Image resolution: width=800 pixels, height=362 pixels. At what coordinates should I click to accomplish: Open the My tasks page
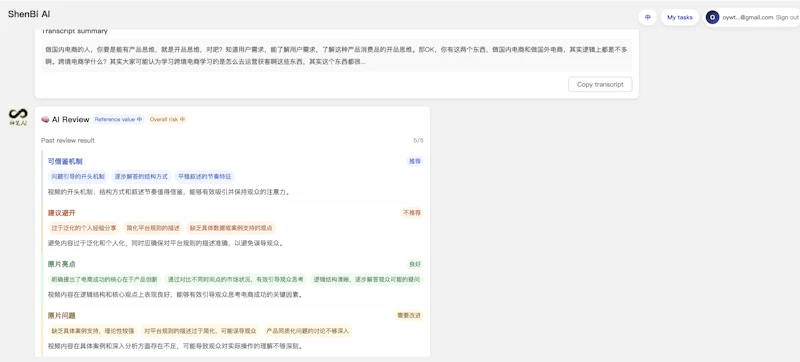pyautogui.click(x=680, y=17)
